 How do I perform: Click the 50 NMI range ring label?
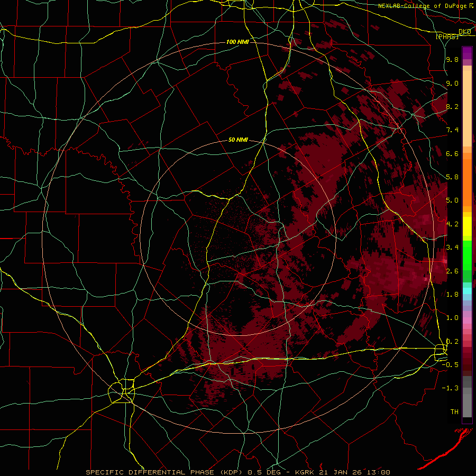(238, 140)
